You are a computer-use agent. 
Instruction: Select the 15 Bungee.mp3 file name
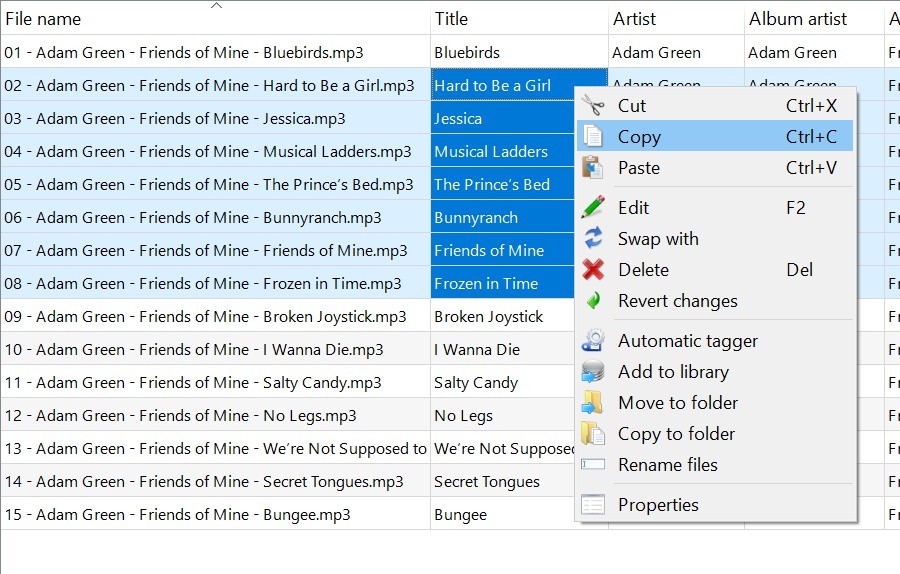click(177, 514)
